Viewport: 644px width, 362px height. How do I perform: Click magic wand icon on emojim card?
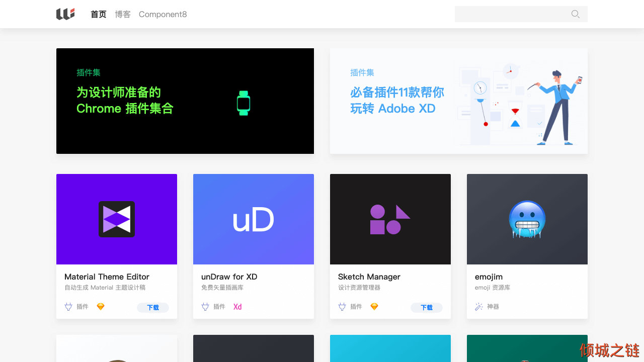tap(479, 307)
